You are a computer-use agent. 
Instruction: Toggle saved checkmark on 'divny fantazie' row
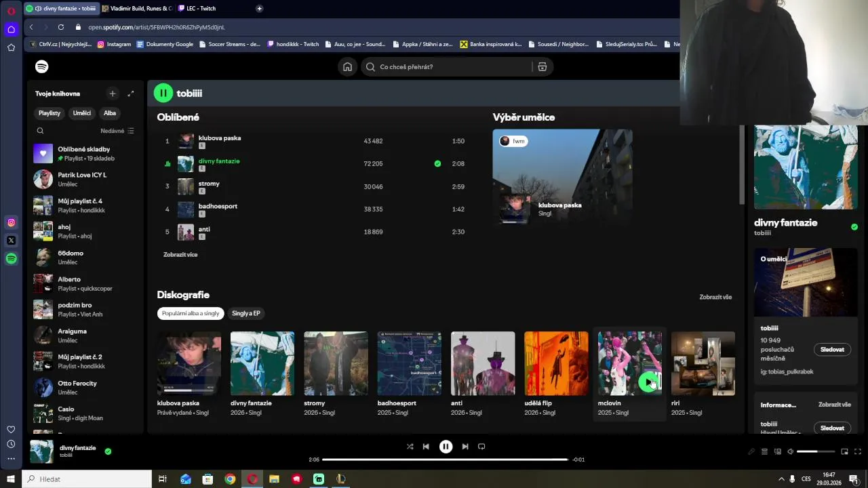[437, 163]
